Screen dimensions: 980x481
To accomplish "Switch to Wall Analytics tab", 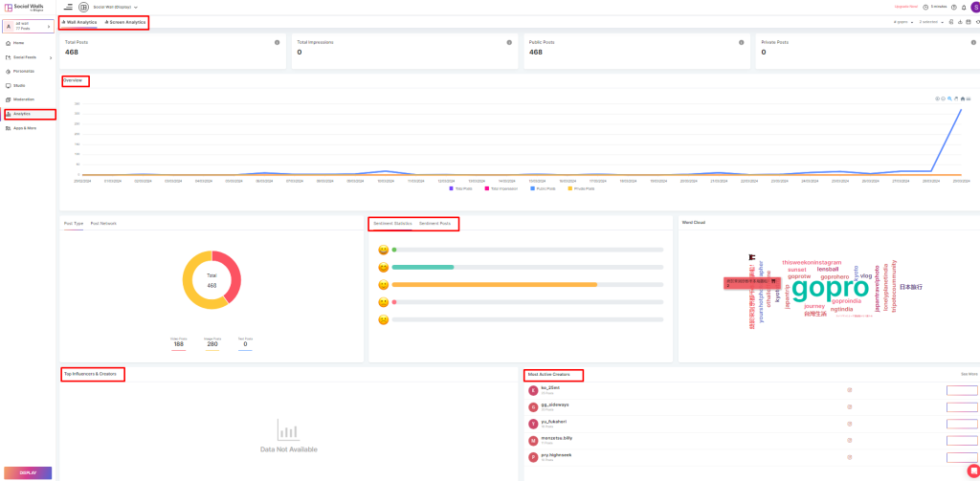I will [78, 22].
